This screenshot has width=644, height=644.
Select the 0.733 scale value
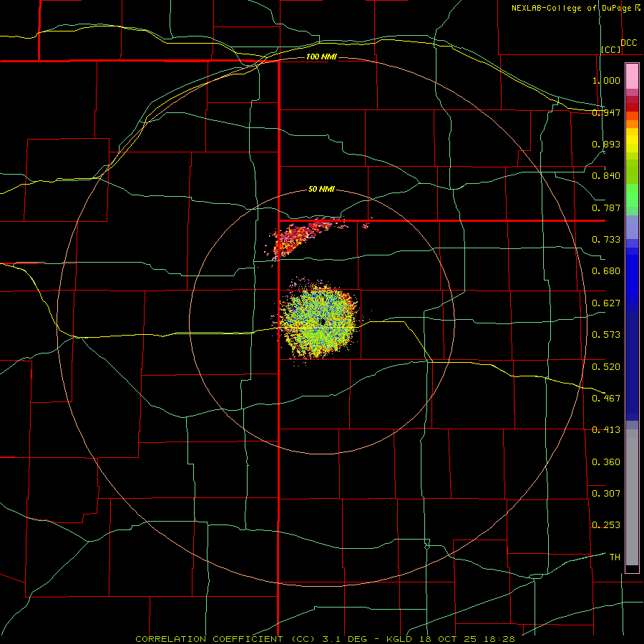pos(606,240)
